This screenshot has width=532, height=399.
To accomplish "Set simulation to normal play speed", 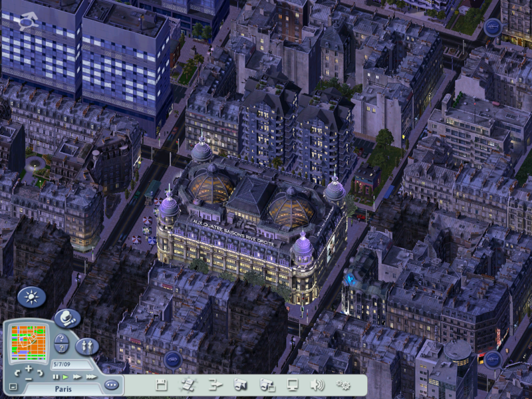I will [x=65, y=377].
